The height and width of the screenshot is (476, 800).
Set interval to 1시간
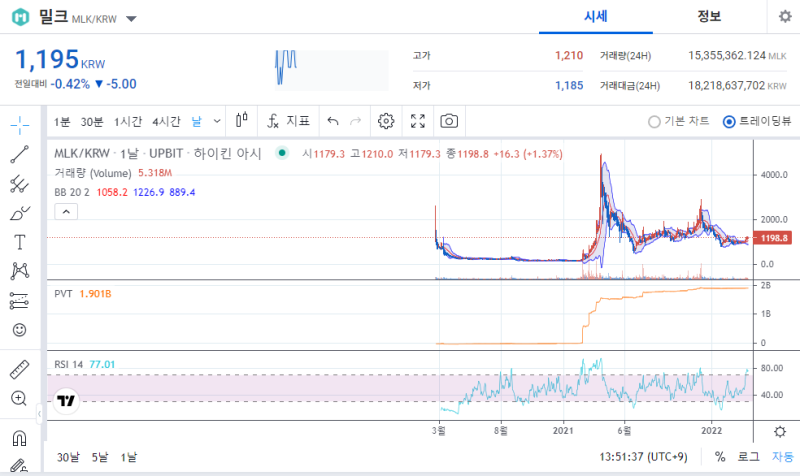[x=128, y=122]
